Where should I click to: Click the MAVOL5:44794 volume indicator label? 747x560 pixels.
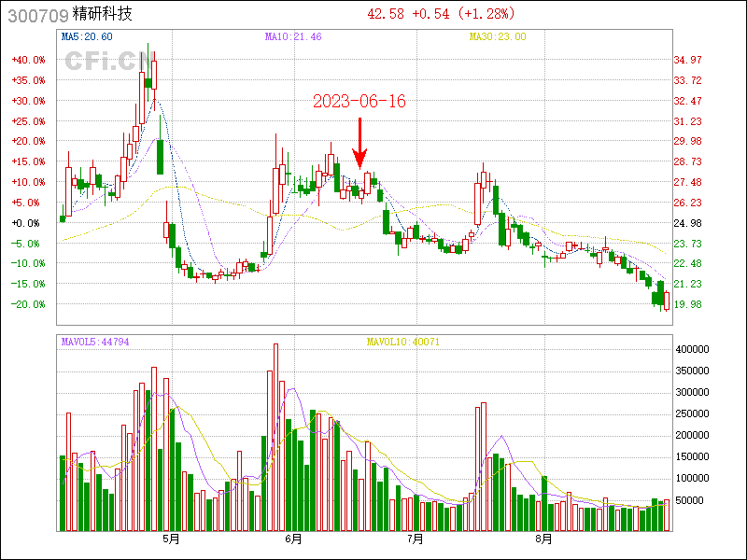94,343
